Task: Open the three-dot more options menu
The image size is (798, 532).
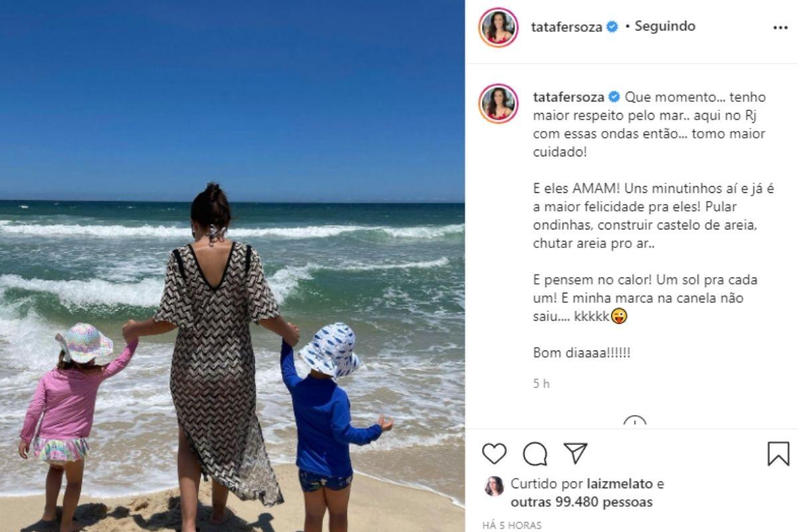Action: pyautogui.click(x=780, y=28)
